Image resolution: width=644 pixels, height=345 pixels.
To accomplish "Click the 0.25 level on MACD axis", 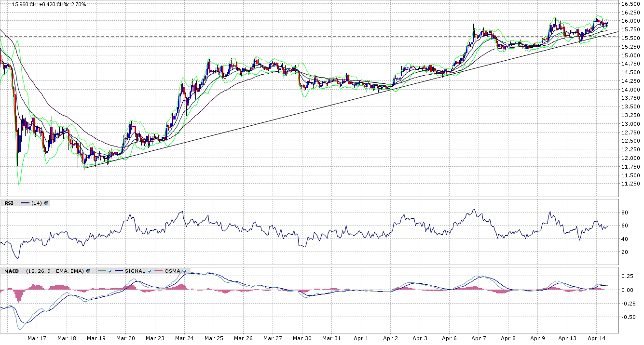I will pyautogui.click(x=626, y=276).
